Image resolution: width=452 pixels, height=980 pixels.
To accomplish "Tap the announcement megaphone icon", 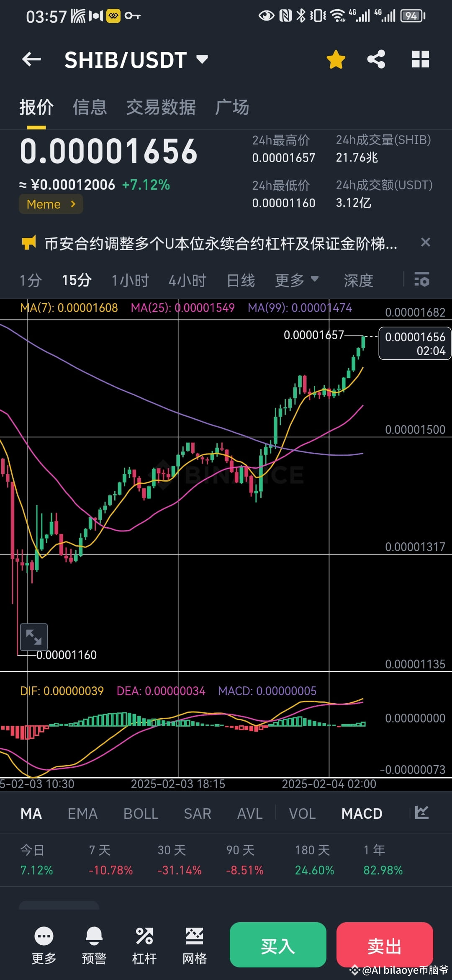I will click(x=29, y=242).
